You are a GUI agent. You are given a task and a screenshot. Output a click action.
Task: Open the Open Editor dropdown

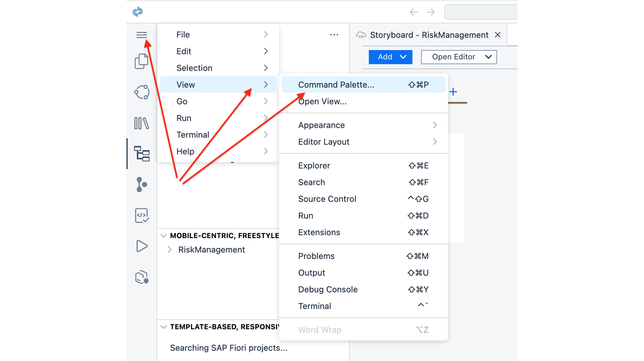click(x=459, y=57)
